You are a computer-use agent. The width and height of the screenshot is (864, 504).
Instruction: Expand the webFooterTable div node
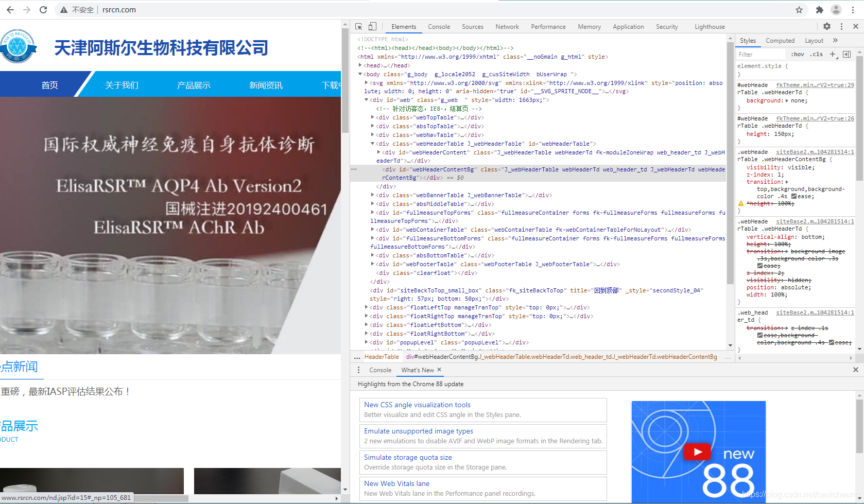(373, 264)
